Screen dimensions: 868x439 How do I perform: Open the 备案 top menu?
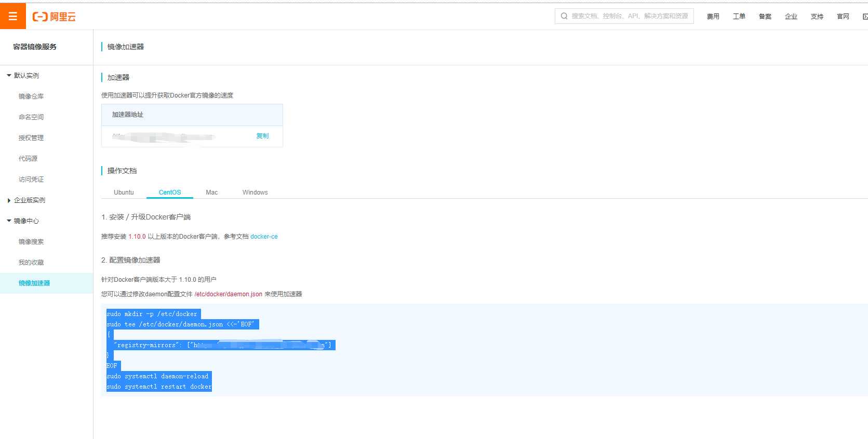point(765,17)
